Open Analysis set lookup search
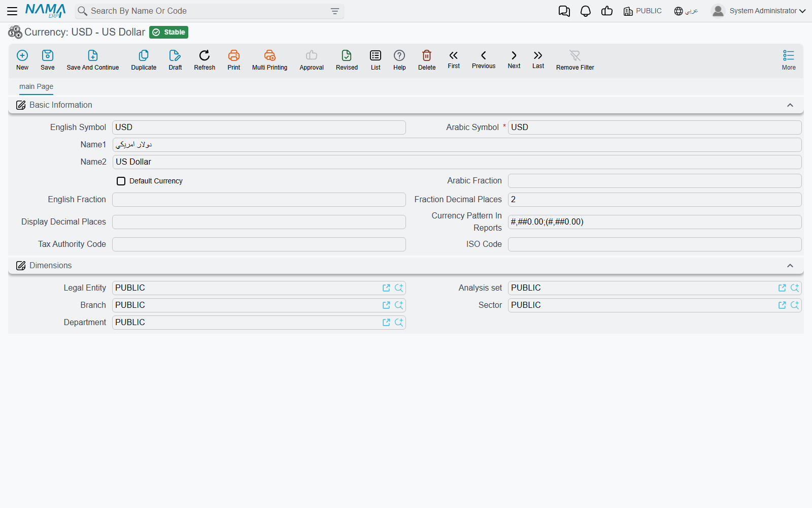The image size is (812, 508). tap(795, 288)
